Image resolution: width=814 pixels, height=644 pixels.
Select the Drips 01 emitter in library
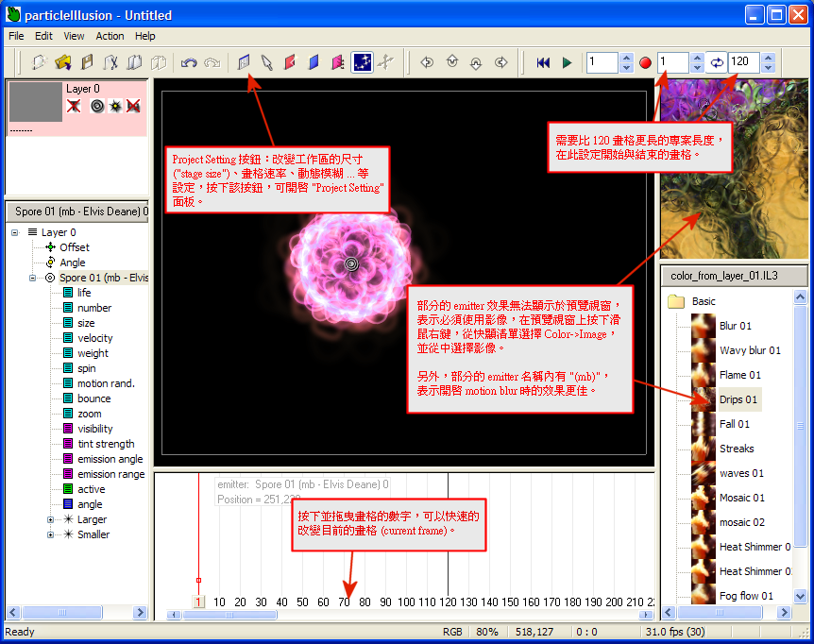(x=738, y=399)
